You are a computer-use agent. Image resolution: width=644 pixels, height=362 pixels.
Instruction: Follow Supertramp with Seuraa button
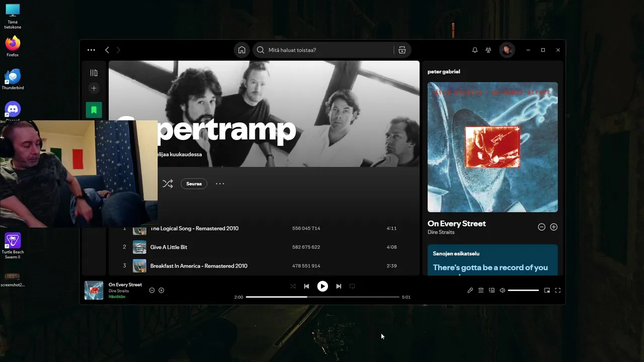point(194,184)
